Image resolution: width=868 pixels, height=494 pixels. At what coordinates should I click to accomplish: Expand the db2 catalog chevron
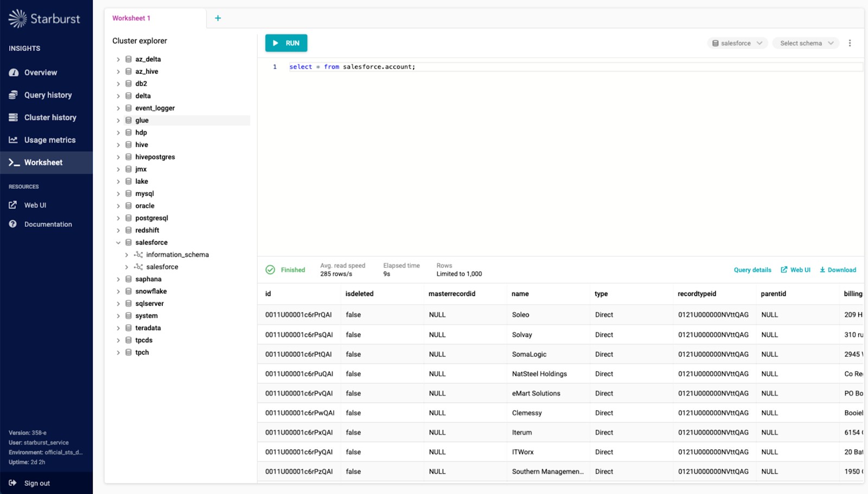click(118, 84)
